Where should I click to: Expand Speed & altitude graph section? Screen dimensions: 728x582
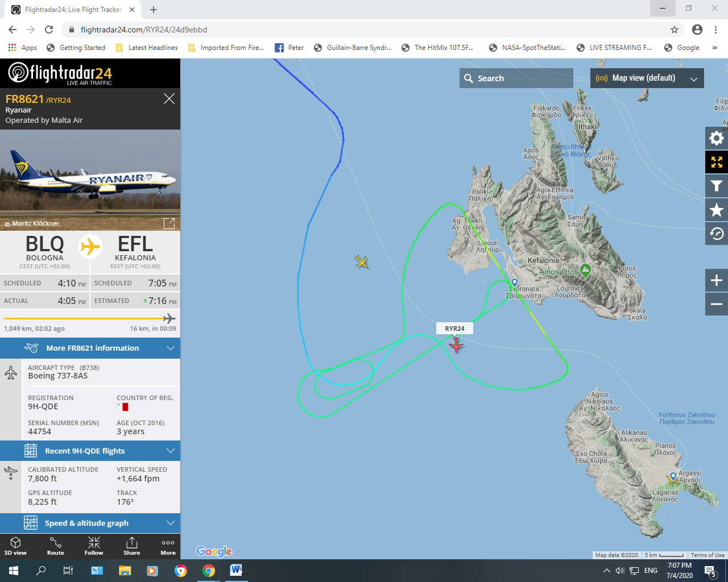90,523
